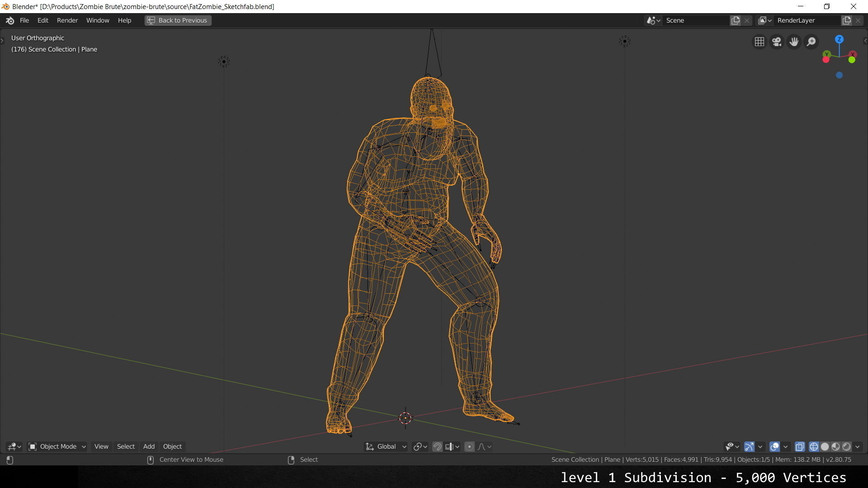Add a new view layer with copy icon
Image resolution: width=868 pixels, height=488 pixels.
click(x=847, y=20)
